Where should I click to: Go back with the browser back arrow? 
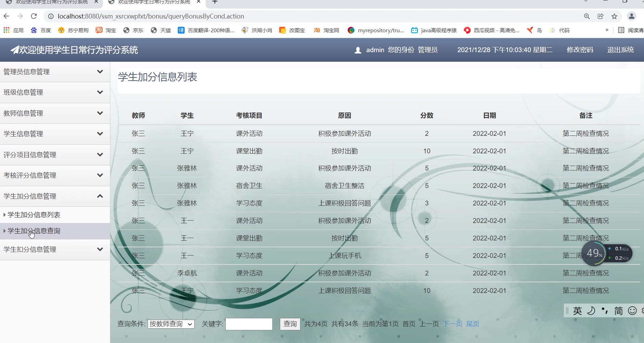[x=7, y=16]
